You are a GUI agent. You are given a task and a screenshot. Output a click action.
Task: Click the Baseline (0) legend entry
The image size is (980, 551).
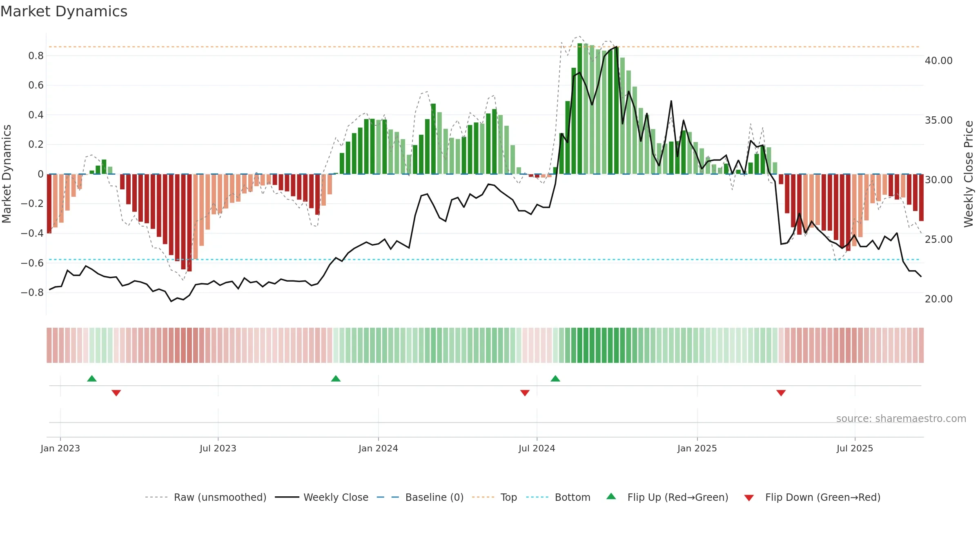pos(420,497)
